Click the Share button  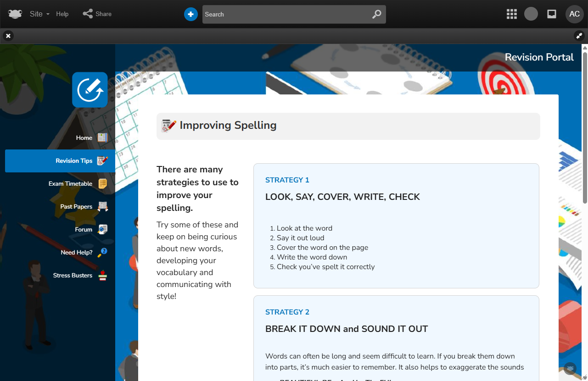(97, 14)
